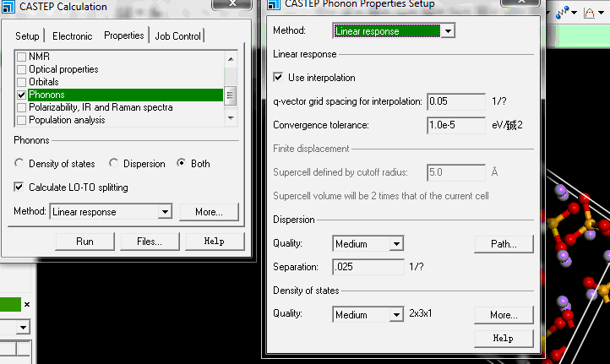
Task: Click the More... button beside Method
Action: point(209,212)
